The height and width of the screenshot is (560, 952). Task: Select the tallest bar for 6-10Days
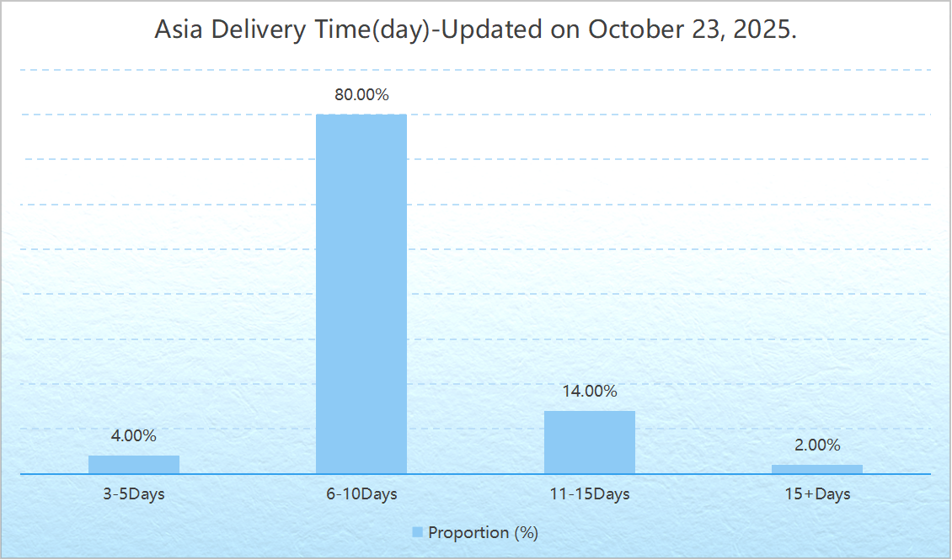coord(361,294)
